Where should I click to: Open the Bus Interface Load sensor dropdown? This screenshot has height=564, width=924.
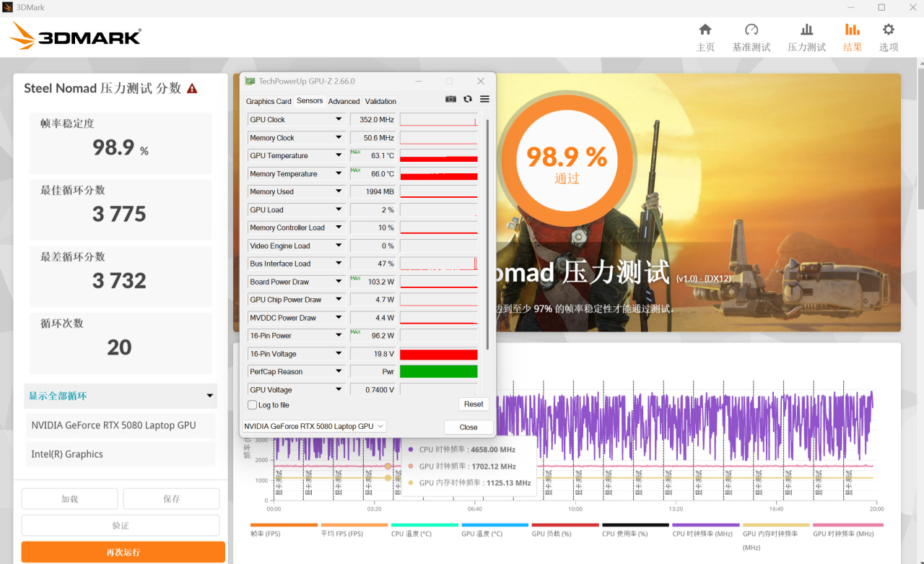click(339, 264)
